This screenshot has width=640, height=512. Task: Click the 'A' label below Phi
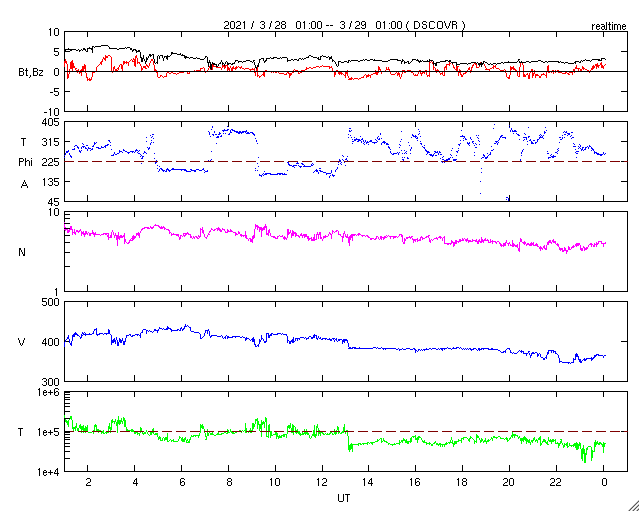click(24, 185)
